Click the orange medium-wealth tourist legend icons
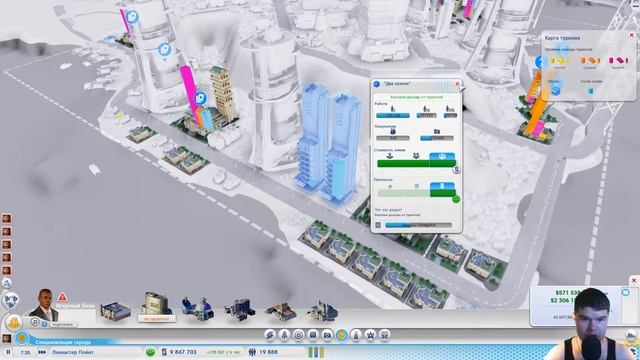This screenshot has height=360, width=640. tap(590, 61)
